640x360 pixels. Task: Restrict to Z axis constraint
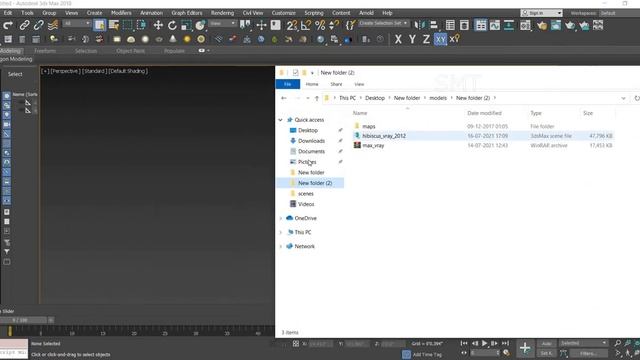(x=426, y=39)
